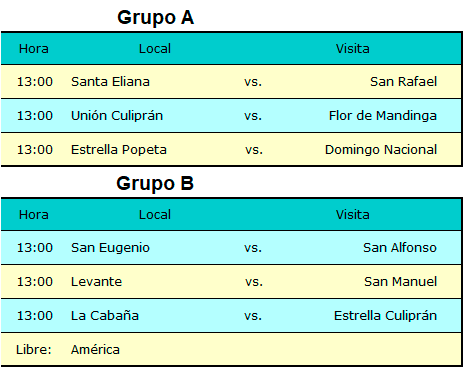Select the Hora column header in Grupo A
Screen dimensions: 463x367
coord(34,49)
